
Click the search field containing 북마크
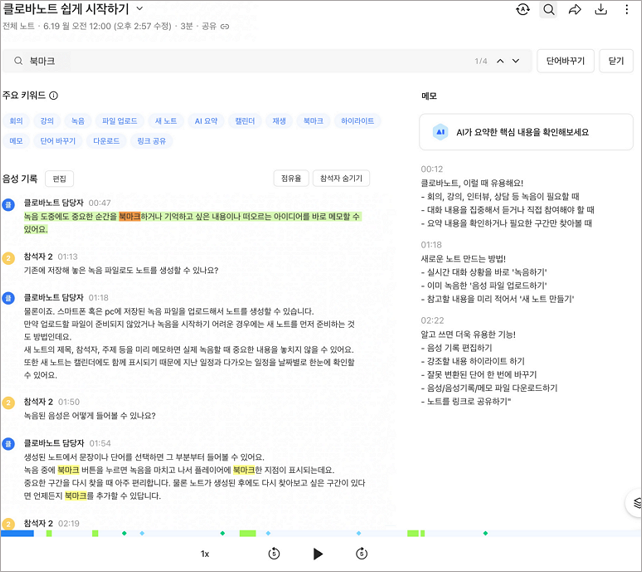(267, 61)
